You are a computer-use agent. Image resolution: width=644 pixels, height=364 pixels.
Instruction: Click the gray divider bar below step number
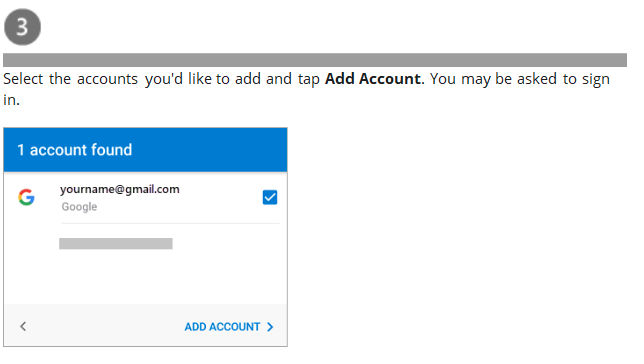click(x=315, y=60)
